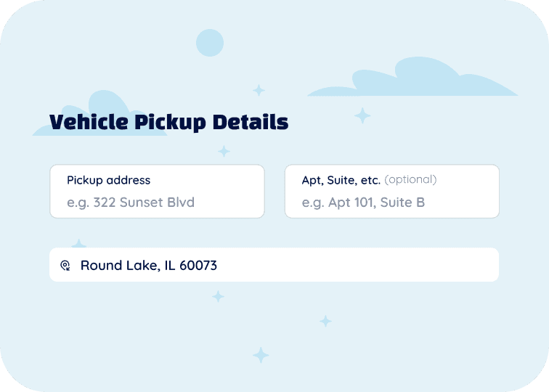Viewport: 549px width, 392px height.
Task: Select the Round Lake, IL 60073 text
Action: [149, 266]
